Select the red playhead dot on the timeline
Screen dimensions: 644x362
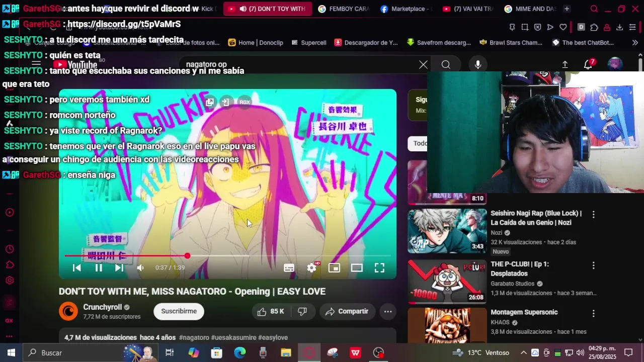pos(187,256)
